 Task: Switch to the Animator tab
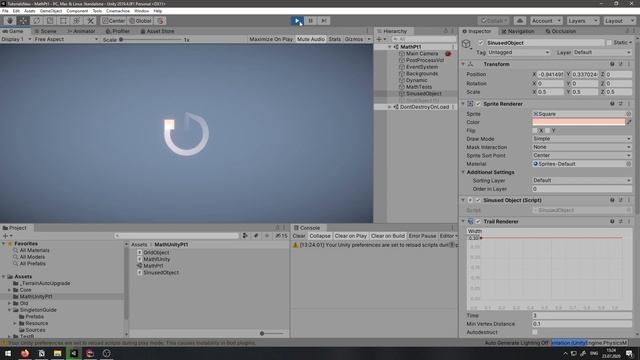(81, 31)
